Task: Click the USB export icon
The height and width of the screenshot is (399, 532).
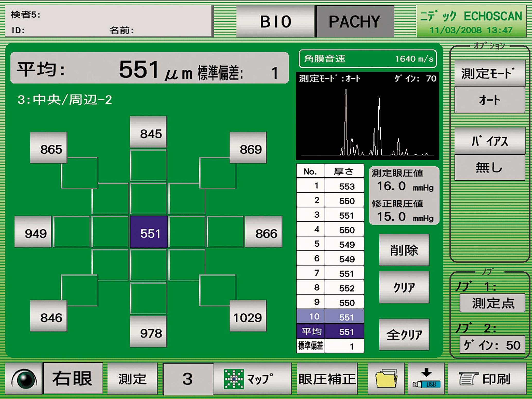Action: point(426,379)
